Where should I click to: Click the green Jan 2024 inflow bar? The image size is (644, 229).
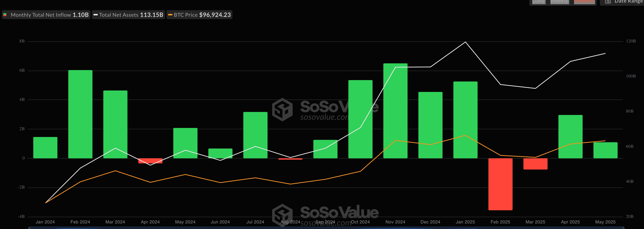[45, 148]
